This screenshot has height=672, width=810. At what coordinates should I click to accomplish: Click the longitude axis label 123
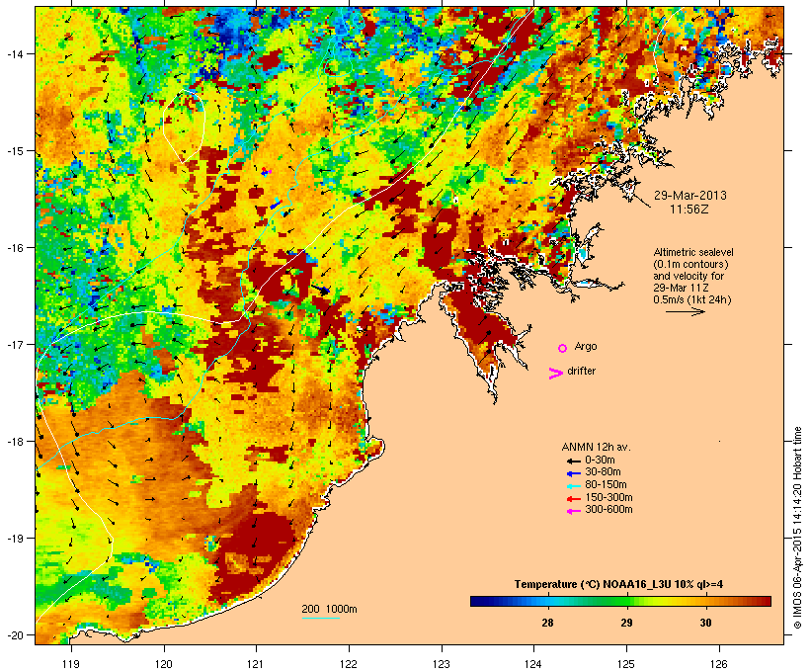[x=442, y=664]
